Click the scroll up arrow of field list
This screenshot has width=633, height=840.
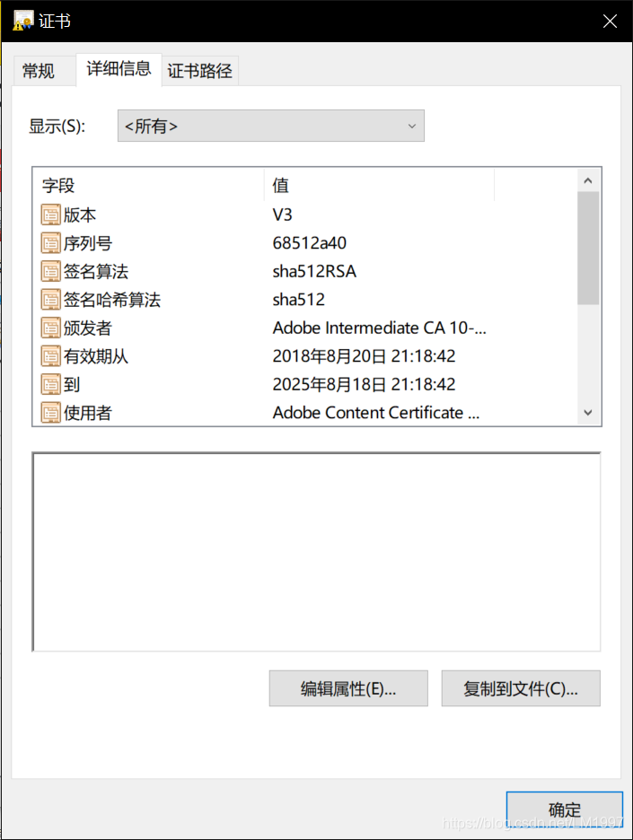point(588,180)
